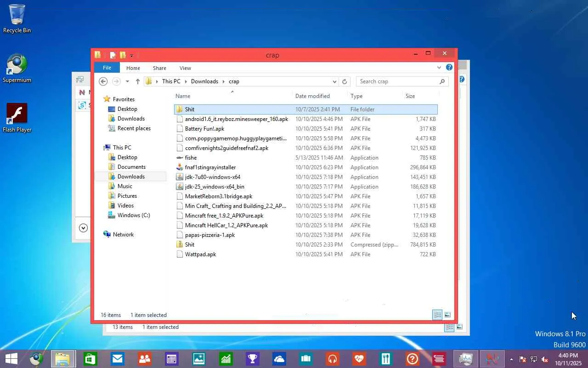588x368 pixels.
Task: Select the Wattpad.apk file
Action: click(200, 254)
